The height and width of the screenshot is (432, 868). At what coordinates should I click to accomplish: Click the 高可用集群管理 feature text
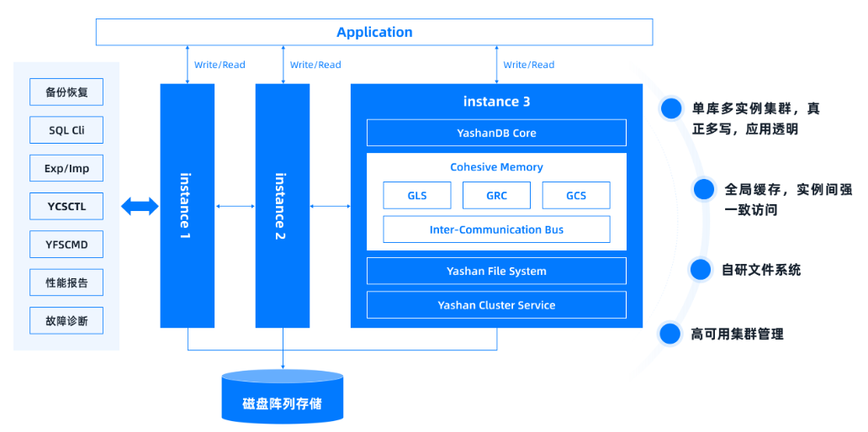tap(738, 335)
